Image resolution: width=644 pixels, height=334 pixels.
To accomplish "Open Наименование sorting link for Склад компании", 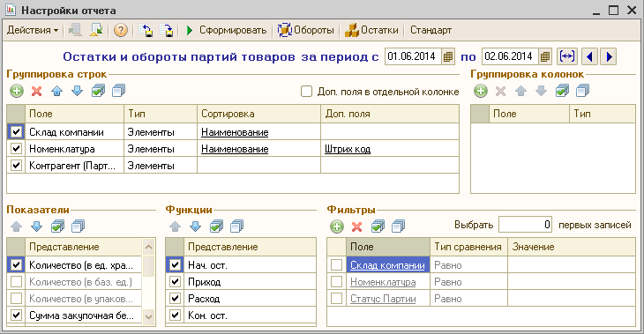I will [235, 132].
